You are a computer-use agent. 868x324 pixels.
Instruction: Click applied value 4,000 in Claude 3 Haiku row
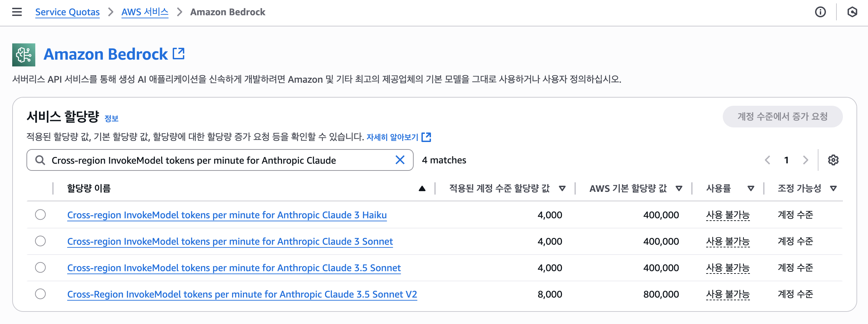tap(550, 215)
